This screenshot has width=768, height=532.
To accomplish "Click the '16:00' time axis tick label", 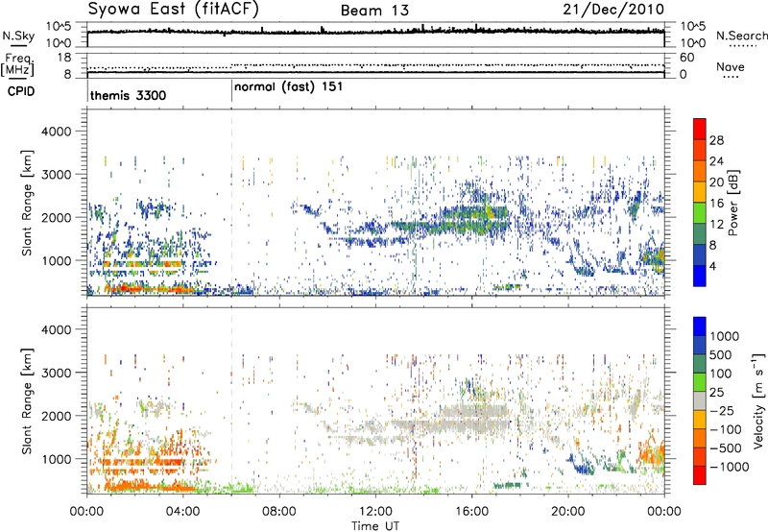I will [471, 512].
